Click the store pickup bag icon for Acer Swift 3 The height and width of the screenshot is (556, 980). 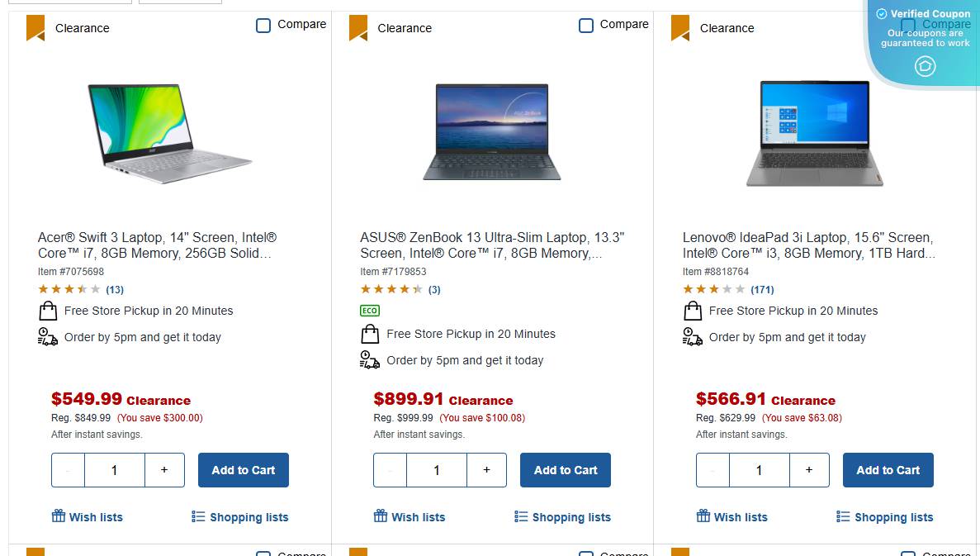48,311
